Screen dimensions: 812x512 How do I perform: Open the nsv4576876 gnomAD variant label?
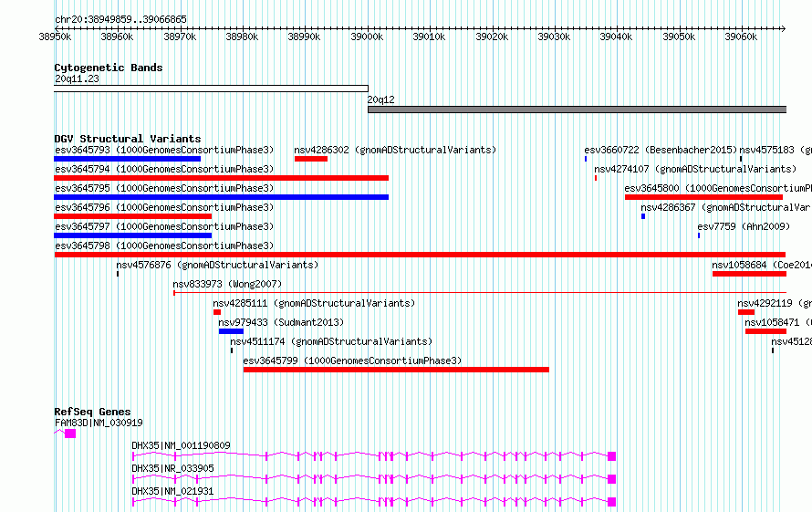pyautogui.click(x=217, y=265)
